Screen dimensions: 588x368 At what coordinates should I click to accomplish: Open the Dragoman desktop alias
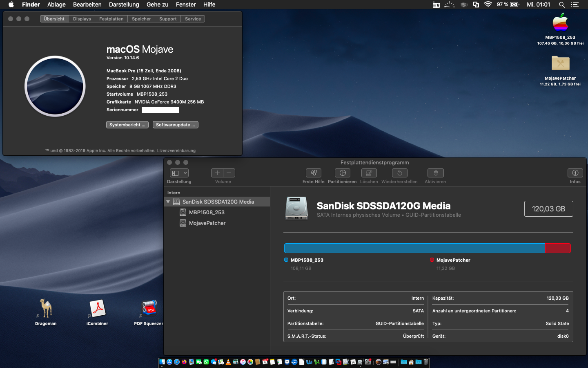pos(46,309)
